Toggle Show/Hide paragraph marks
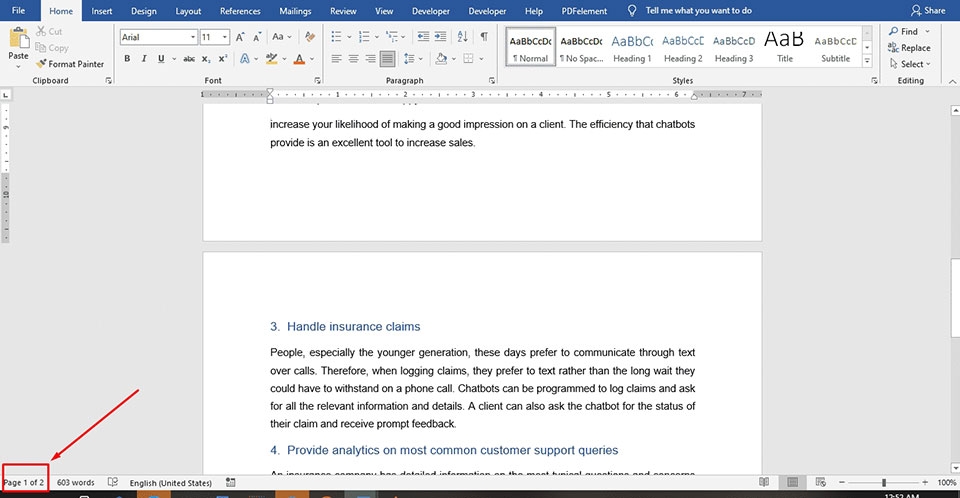 484,37
